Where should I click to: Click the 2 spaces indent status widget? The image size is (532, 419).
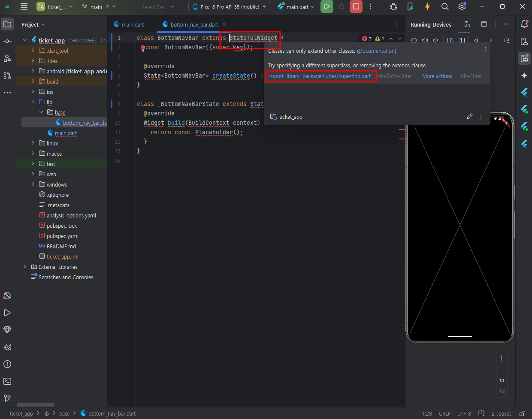(501, 413)
